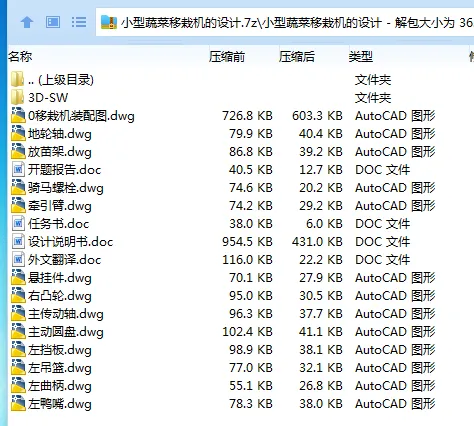Sort by the 名称 column header

[x=20, y=57]
